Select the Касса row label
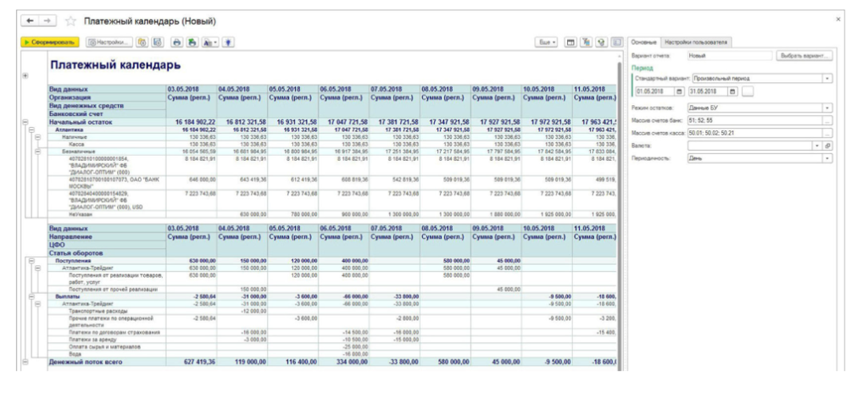 click(75, 144)
